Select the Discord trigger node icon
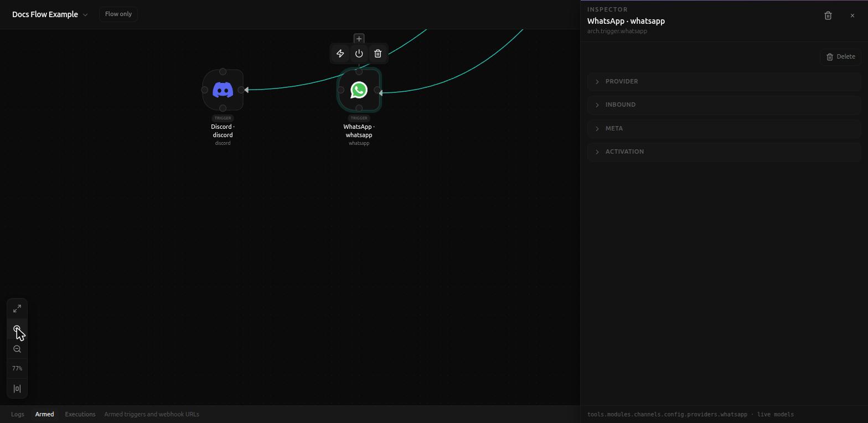Screen dimensions: 868x423 (223, 90)
